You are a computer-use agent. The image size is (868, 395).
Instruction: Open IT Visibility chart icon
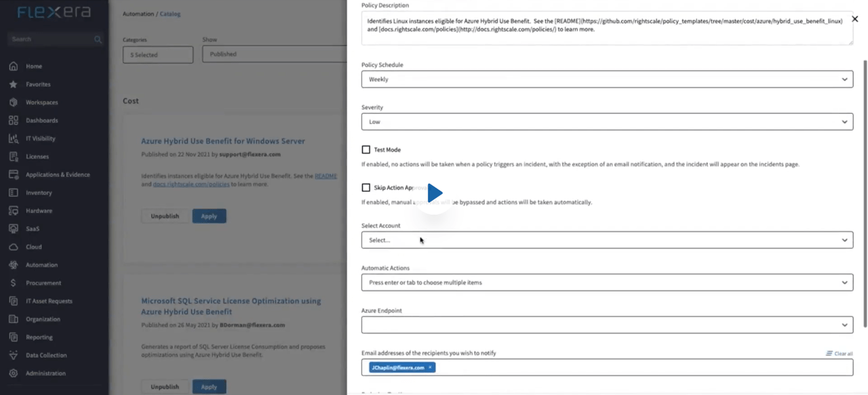click(14, 139)
